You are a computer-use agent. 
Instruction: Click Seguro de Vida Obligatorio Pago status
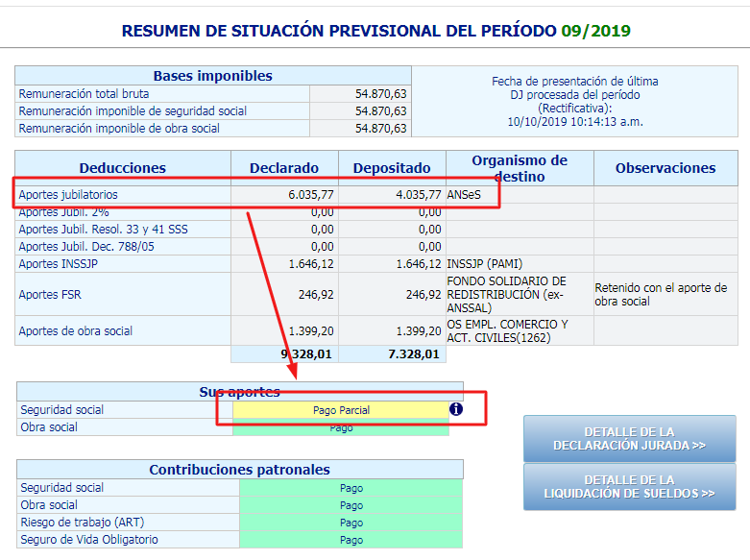[x=351, y=540]
